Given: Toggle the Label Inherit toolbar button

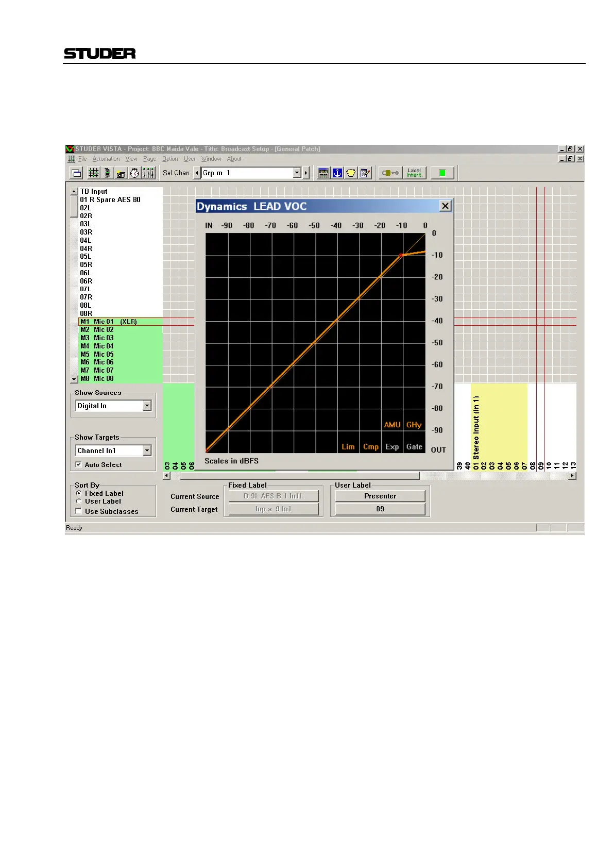Looking at the screenshot, I should coord(414,173).
